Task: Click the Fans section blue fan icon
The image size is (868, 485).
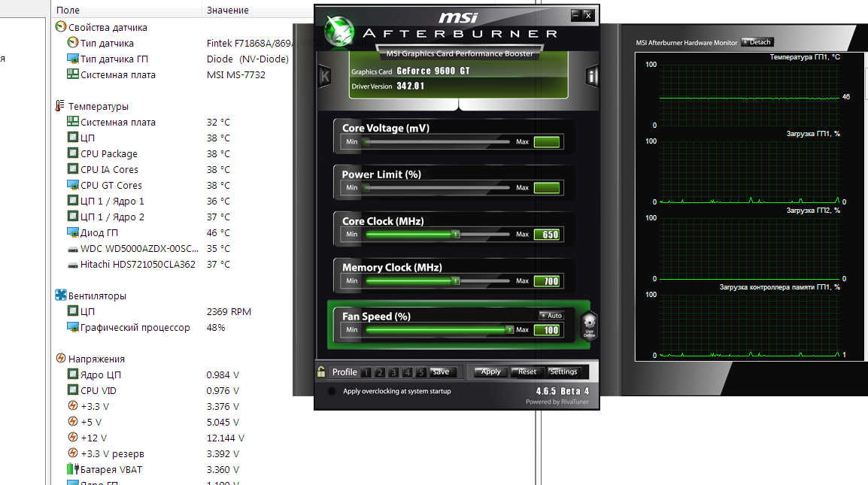Action: click(61, 295)
